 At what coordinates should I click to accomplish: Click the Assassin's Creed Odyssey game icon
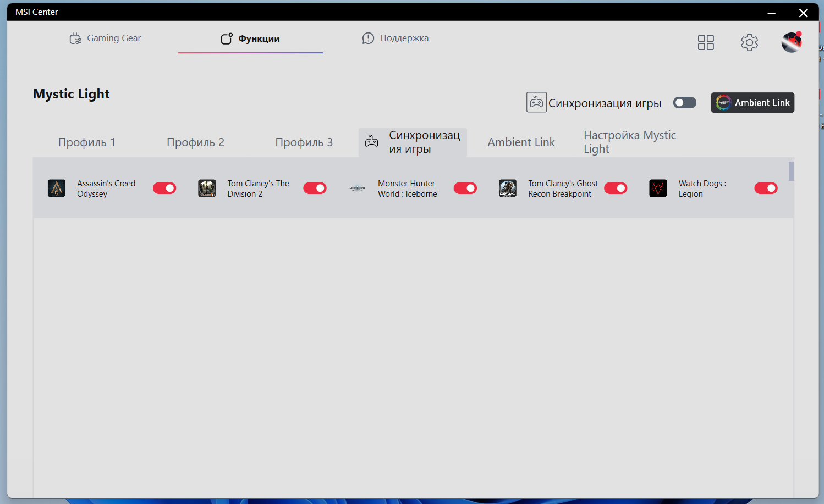[57, 188]
